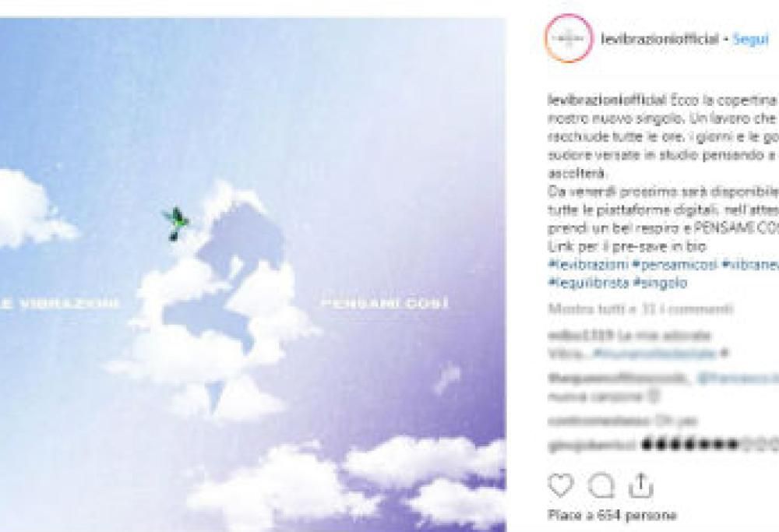
Task: Open comment via speech bubble icon
Action: 600,487
